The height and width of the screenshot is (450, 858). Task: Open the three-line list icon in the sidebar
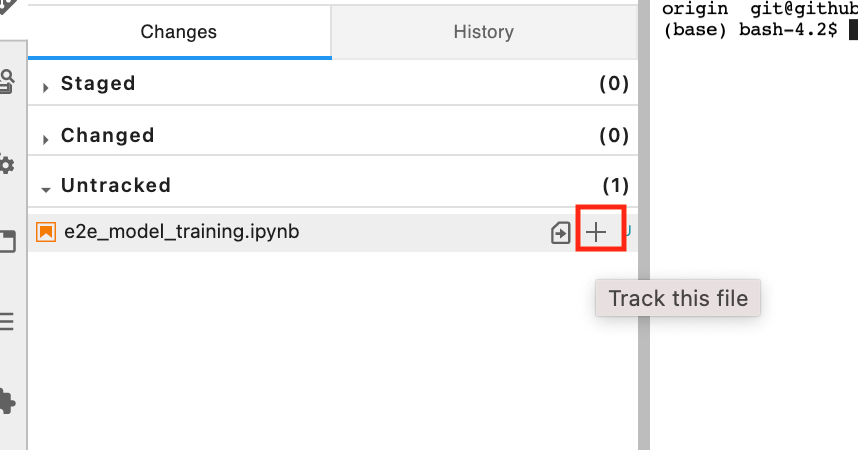6,321
